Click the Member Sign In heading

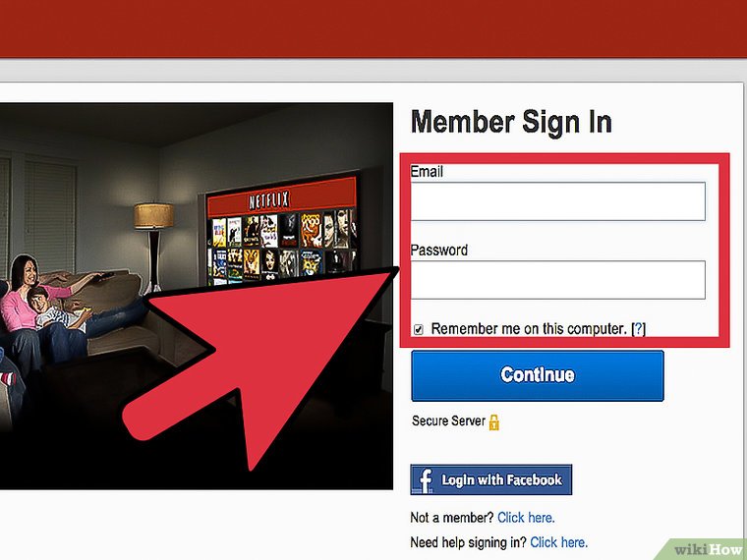(511, 122)
